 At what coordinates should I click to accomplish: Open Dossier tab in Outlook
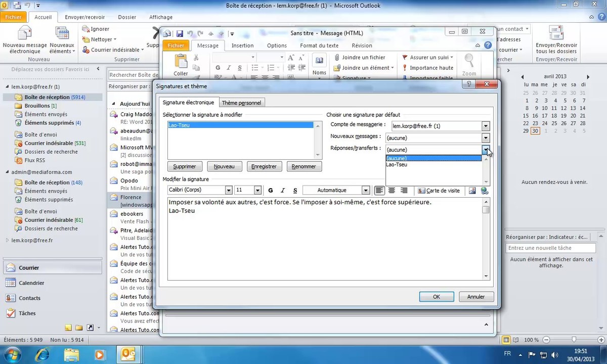127,17
